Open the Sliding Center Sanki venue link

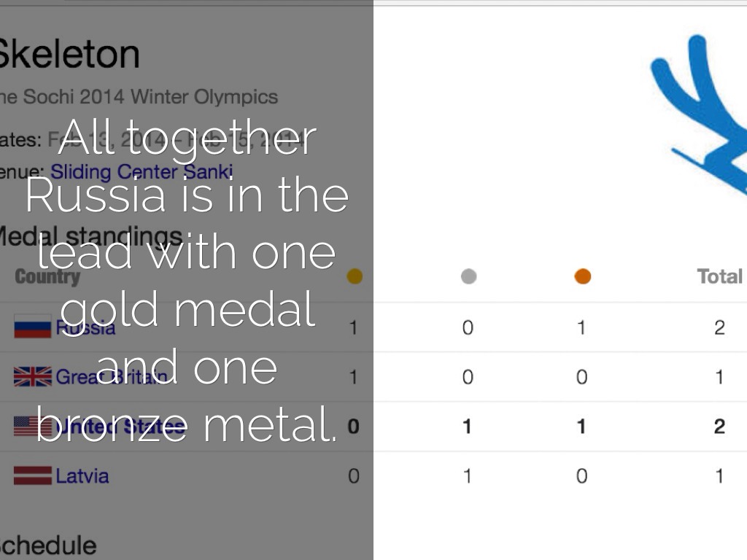(x=142, y=172)
